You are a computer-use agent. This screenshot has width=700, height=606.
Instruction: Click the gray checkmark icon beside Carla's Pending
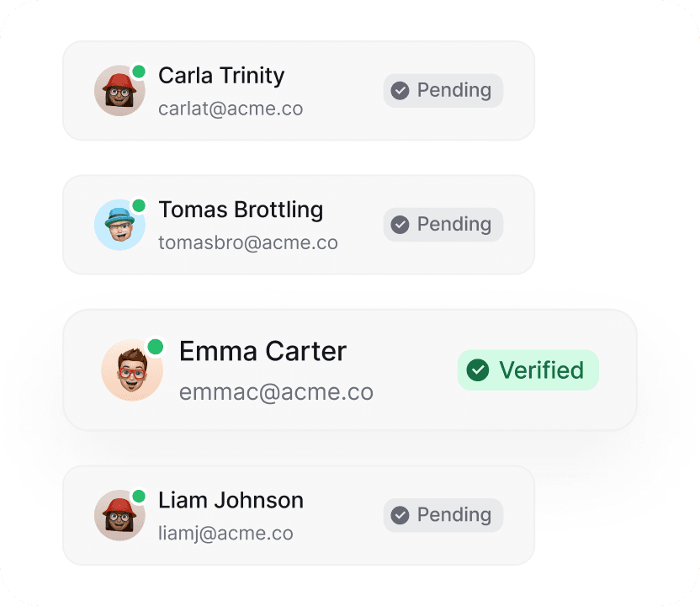pyautogui.click(x=400, y=91)
